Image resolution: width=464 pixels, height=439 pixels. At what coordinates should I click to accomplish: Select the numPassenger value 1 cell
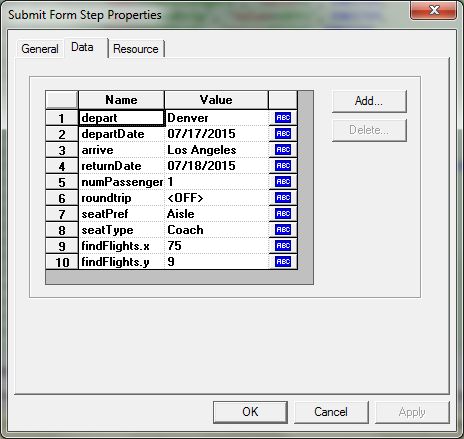click(x=217, y=182)
